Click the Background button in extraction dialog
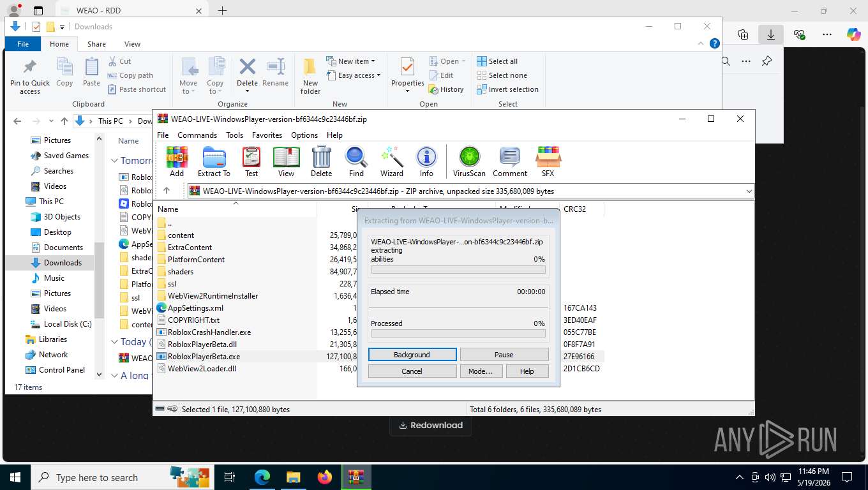This screenshot has height=490, width=868. [x=412, y=355]
